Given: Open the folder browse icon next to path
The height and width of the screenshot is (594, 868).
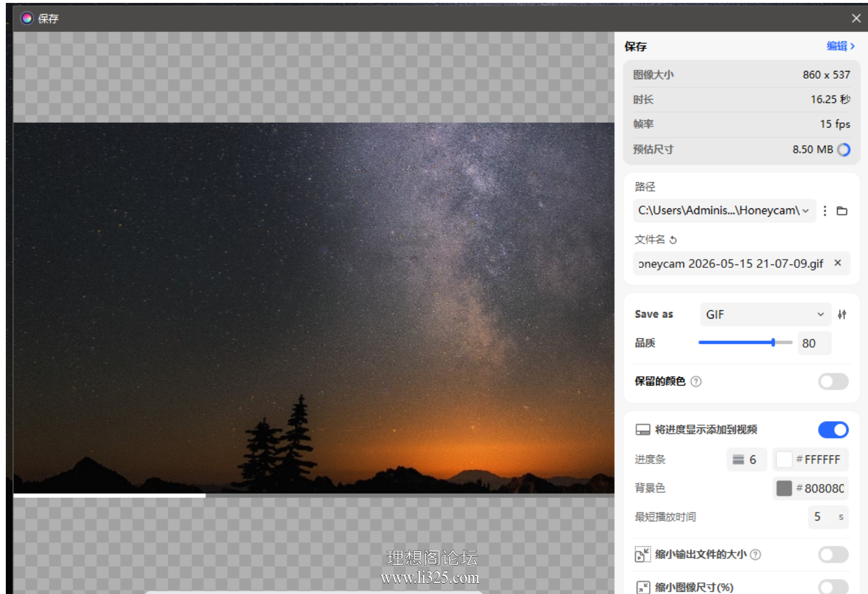Looking at the screenshot, I should tap(842, 211).
